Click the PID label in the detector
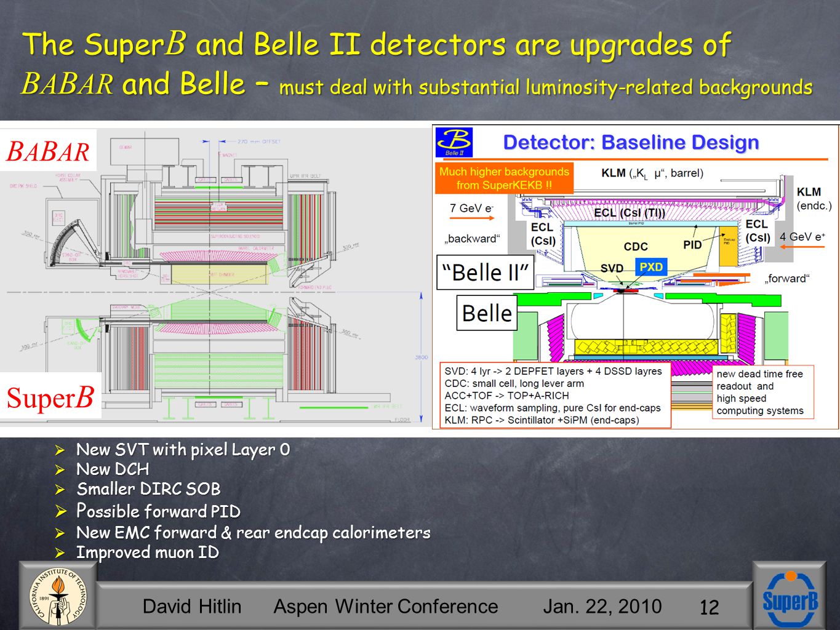Screen dimensions: 840x630 [692, 245]
